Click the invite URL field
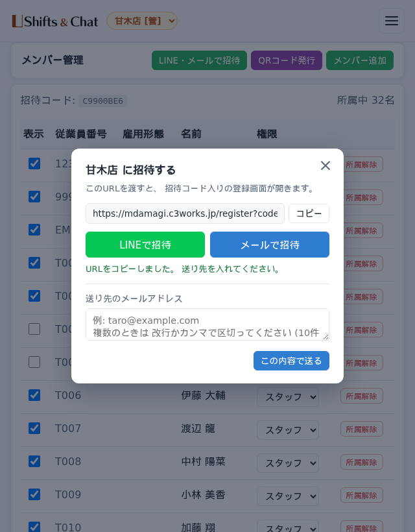This screenshot has height=532, width=415. click(x=185, y=213)
